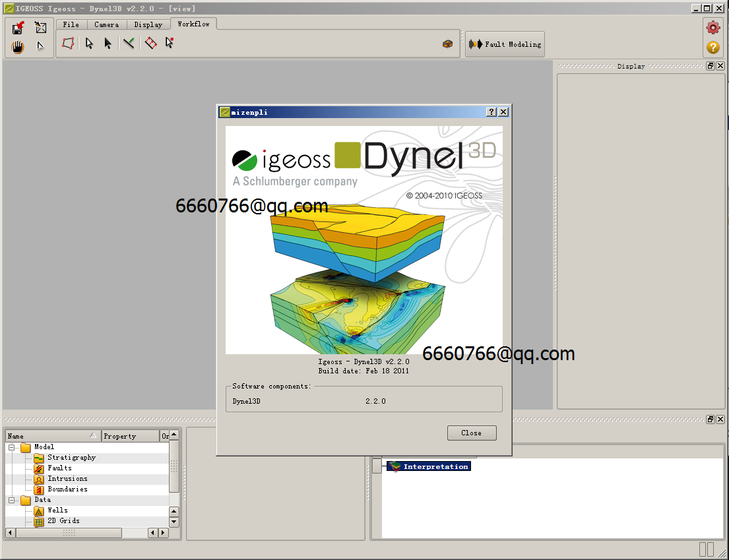Select 2D Grids in the data tree

coord(63,521)
